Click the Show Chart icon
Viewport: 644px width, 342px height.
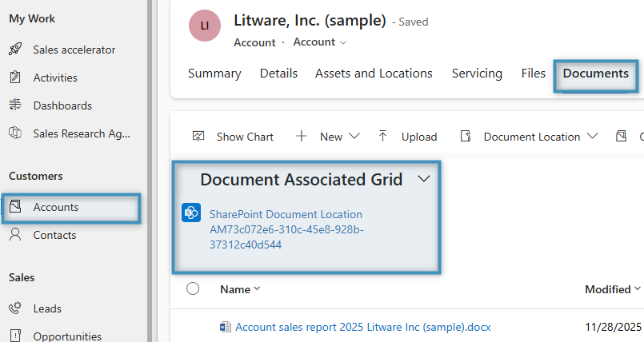(x=198, y=137)
